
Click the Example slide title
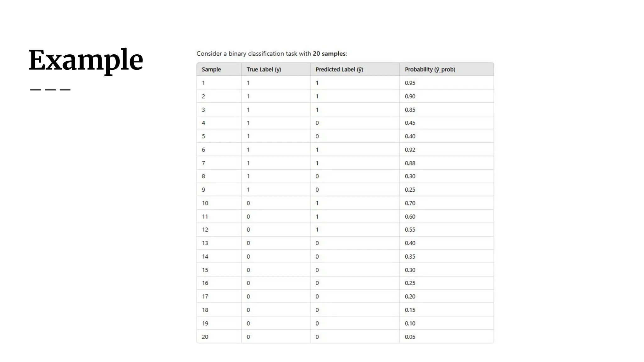(86, 60)
